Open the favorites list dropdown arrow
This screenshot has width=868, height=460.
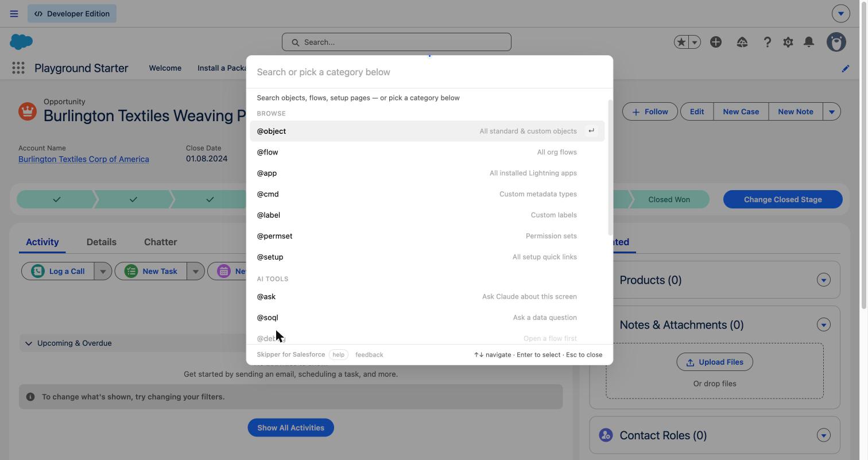click(695, 42)
